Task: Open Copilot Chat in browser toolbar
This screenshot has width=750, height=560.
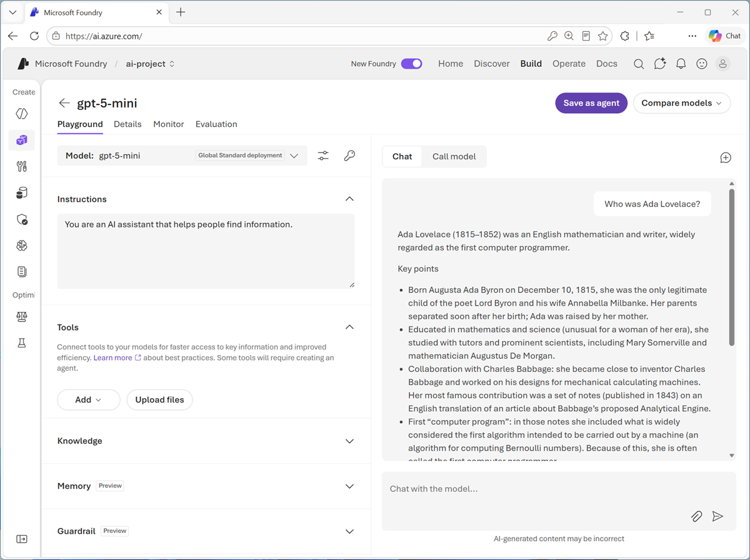Action: pos(725,36)
